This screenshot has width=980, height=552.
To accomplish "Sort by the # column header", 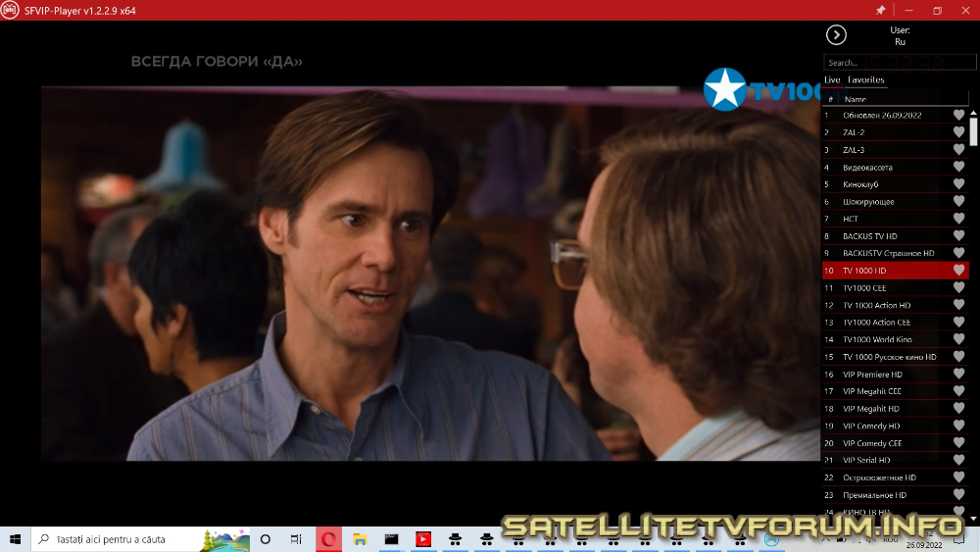I will pyautogui.click(x=830, y=99).
